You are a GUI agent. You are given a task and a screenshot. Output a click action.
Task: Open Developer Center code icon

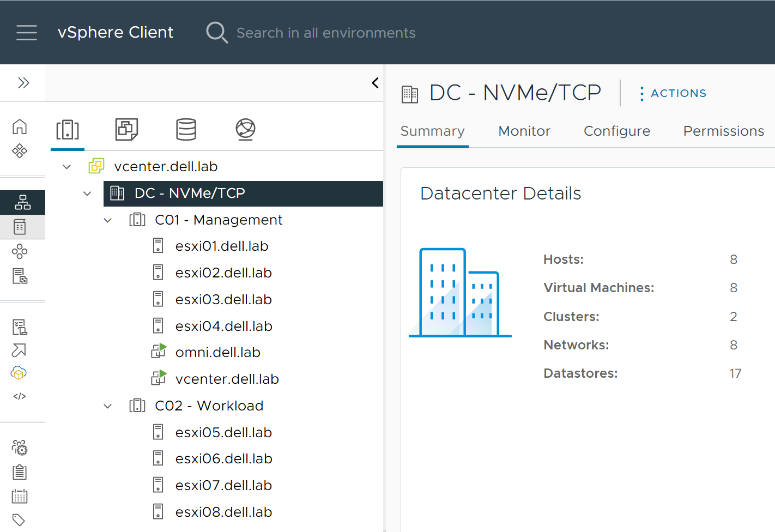[20, 396]
